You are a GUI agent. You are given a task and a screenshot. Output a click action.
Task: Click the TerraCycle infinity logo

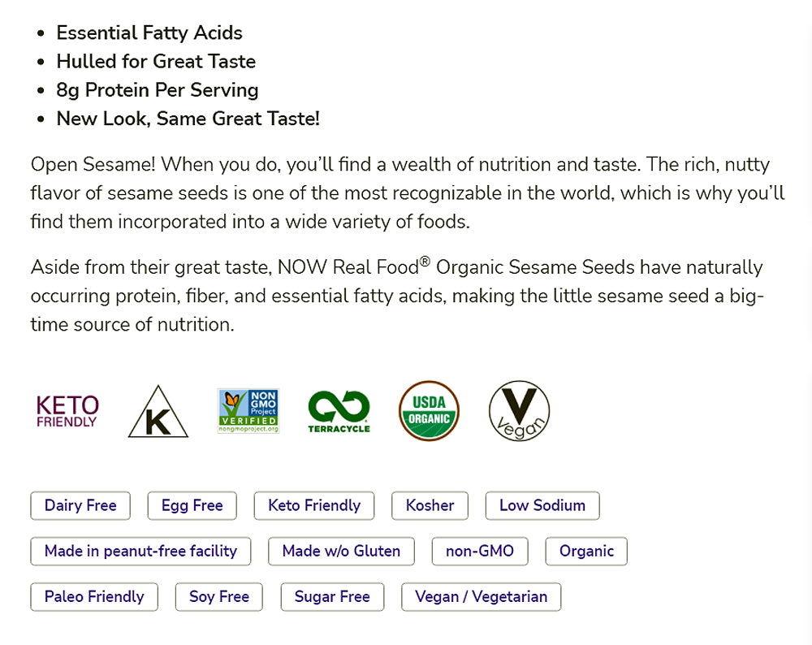pyautogui.click(x=339, y=411)
